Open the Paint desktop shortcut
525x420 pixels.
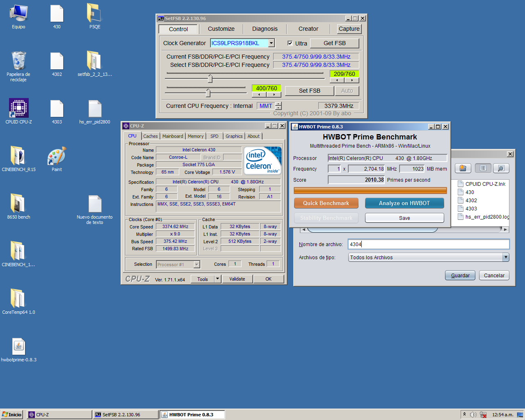click(x=57, y=159)
